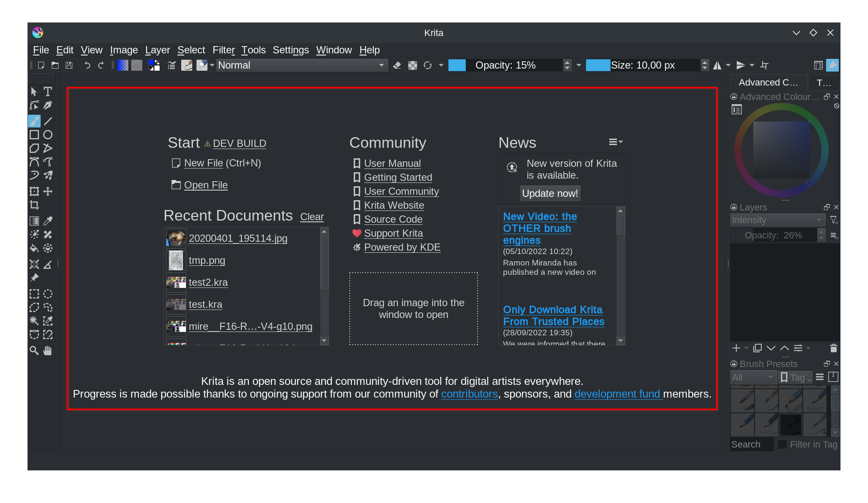Expand the Intensity layer filter dropdown
868x503 pixels.
777,220
